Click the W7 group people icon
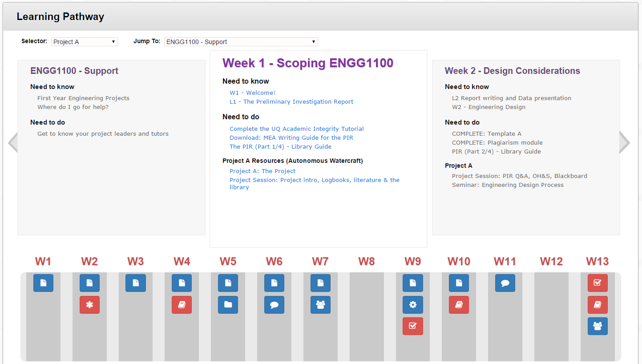This screenshot has width=642, height=364. click(320, 305)
